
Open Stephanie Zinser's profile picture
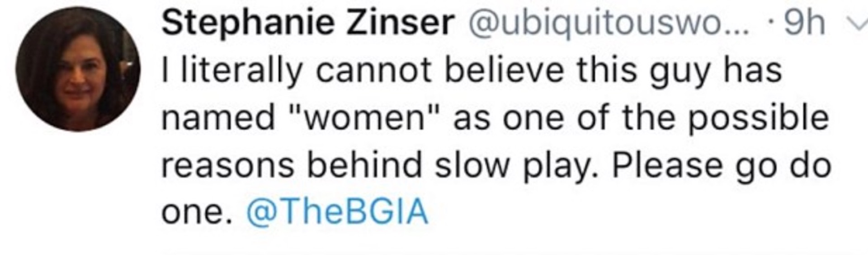[x=78, y=69]
